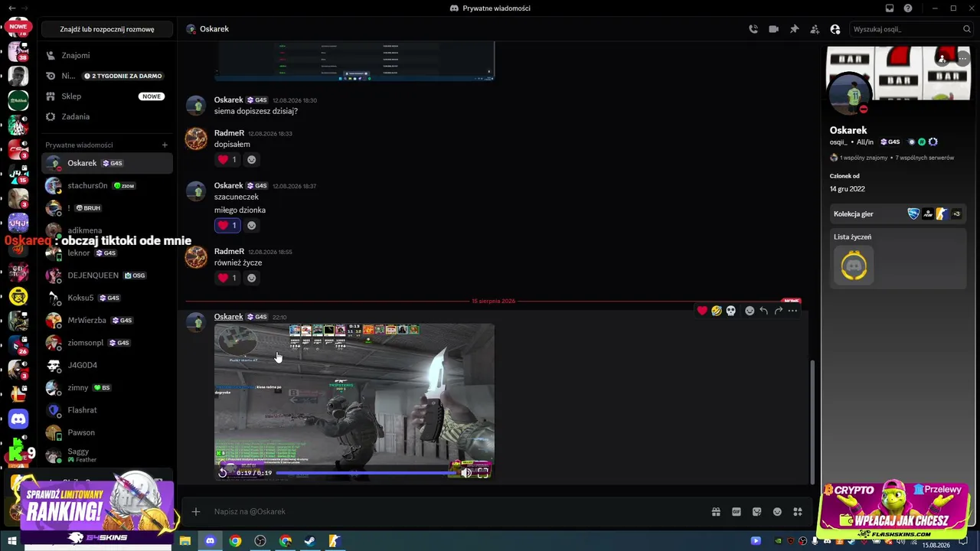Open the Windows Start menu
The width and height of the screenshot is (980, 551).
coord(12,541)
